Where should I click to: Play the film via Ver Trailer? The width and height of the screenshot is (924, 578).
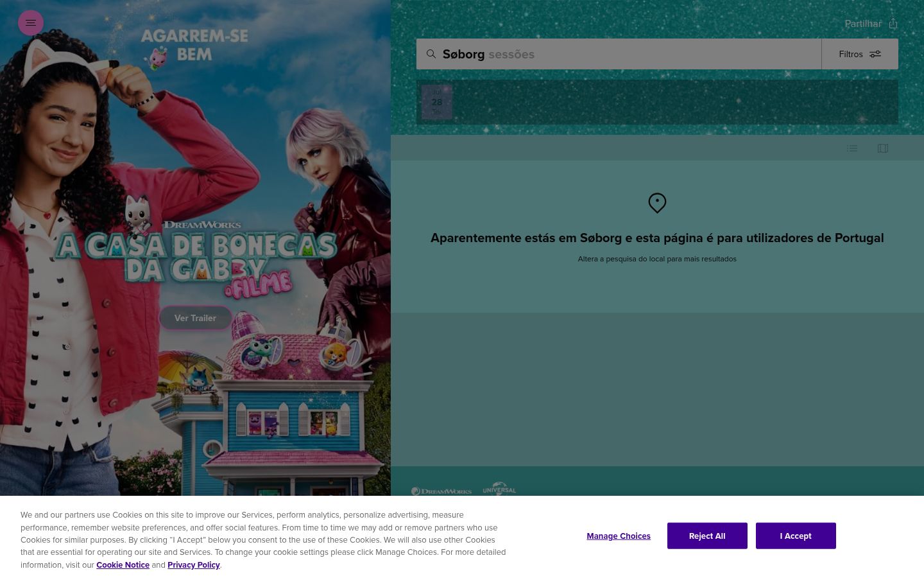[x=196, y=318]
